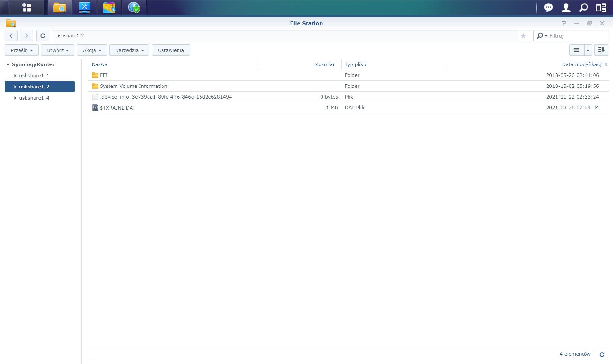613x364 pixels.
Task: Refresh the listing using the status bar icon
Action: (602, 354)
